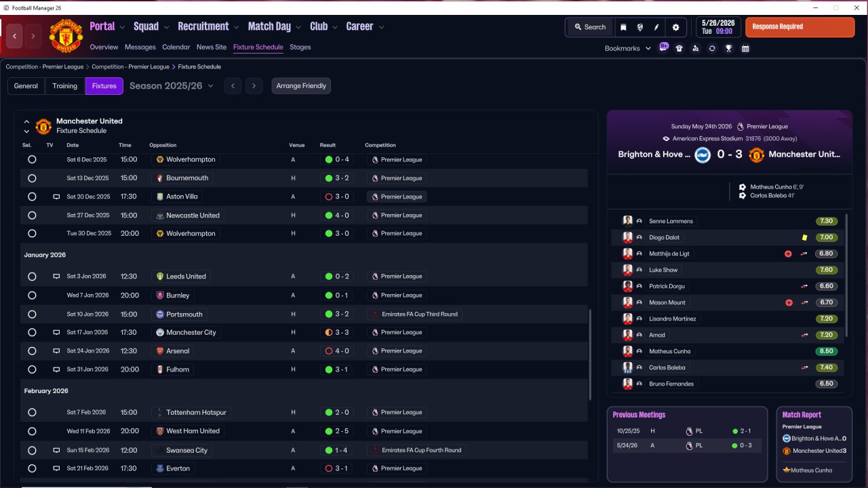868x488 pixels.
Task: Click the player ratings panel scrollbar
Action: tap(846, 274)
